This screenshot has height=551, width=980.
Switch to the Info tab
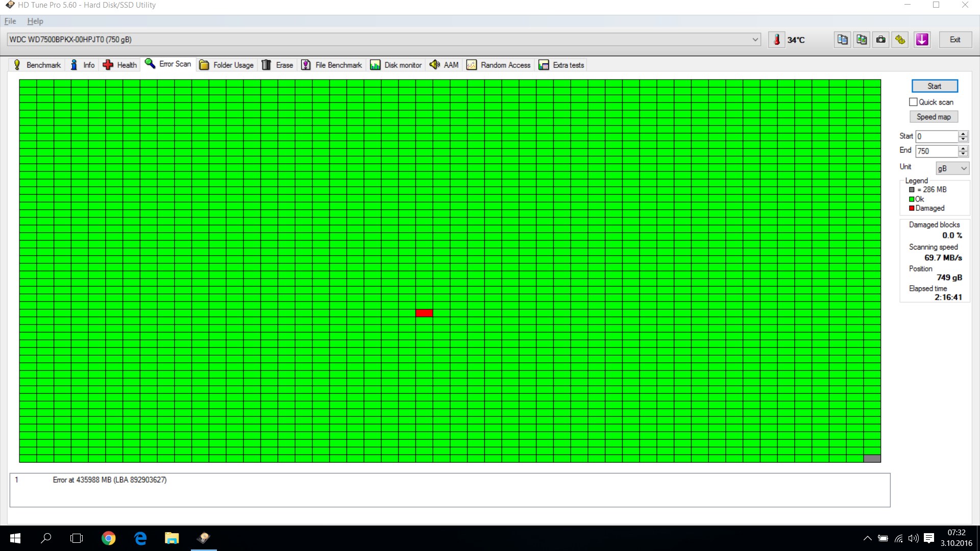83,65
